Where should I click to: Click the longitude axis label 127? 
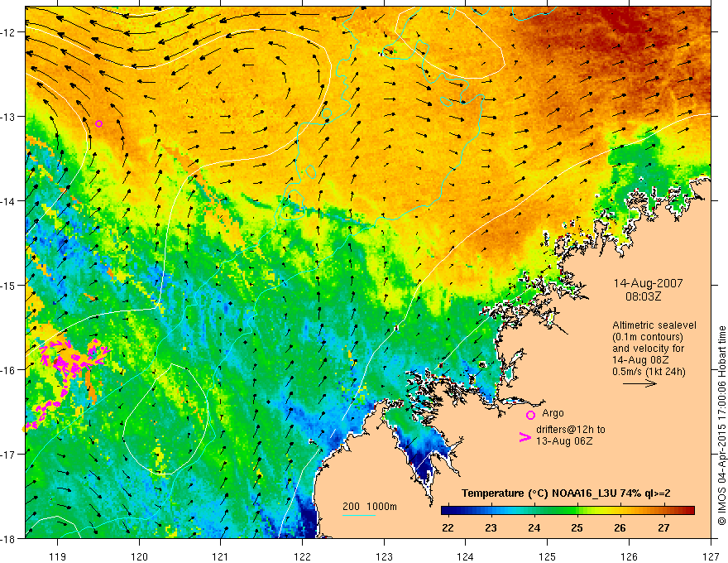point(711,556)
